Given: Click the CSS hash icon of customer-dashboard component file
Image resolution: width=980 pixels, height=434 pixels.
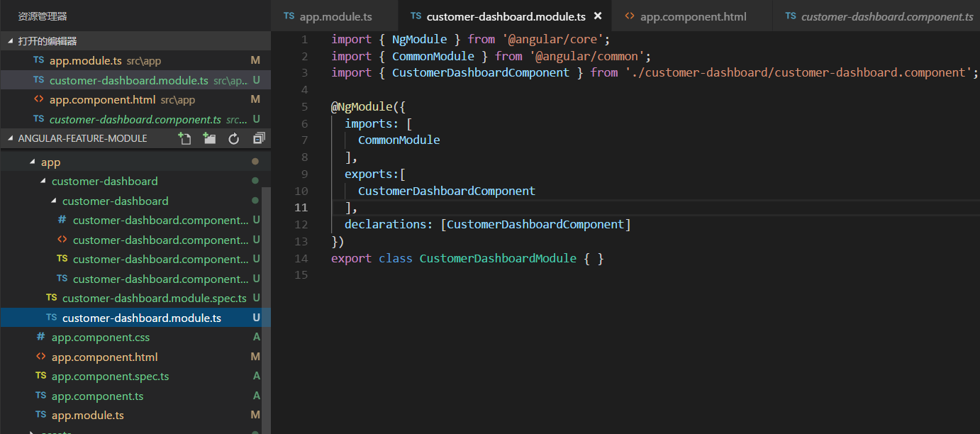Looking at the screenshot, I should tap(62, 221).
